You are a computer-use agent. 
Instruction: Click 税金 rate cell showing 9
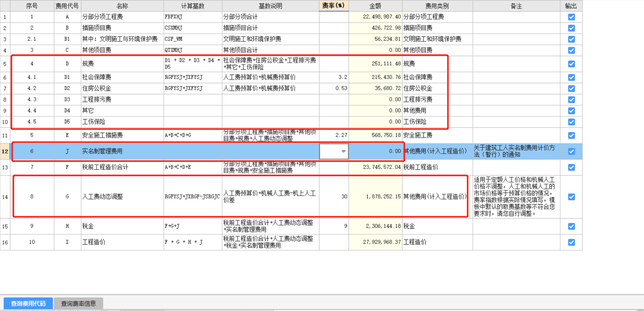[334, 226]
